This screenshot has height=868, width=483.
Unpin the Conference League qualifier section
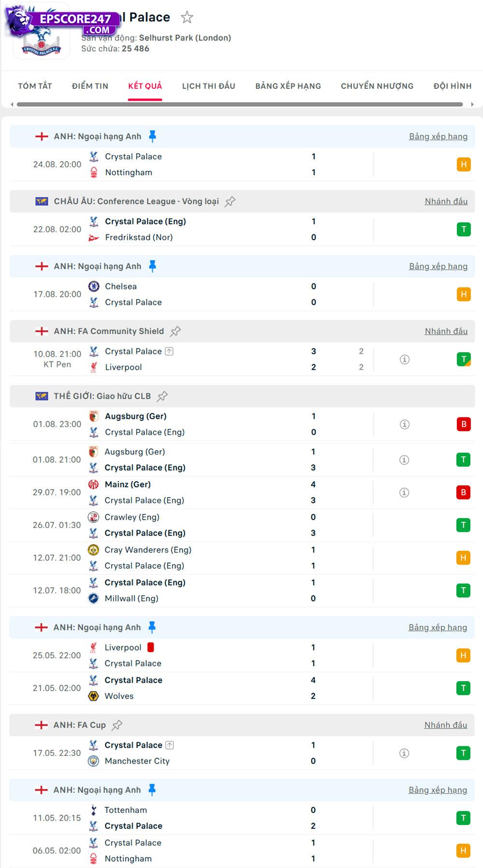231,201
